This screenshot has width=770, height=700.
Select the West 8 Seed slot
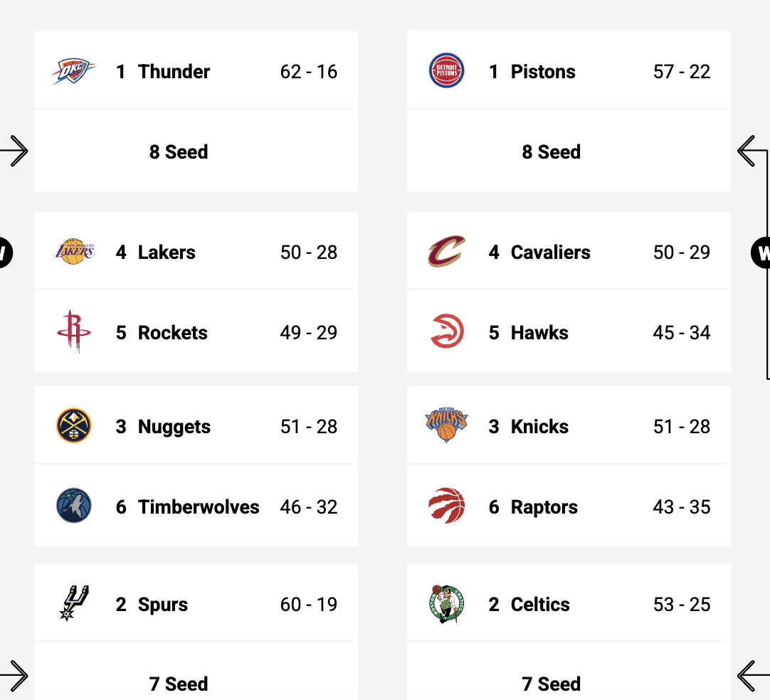pyautogui.click(x=179, y=152)
